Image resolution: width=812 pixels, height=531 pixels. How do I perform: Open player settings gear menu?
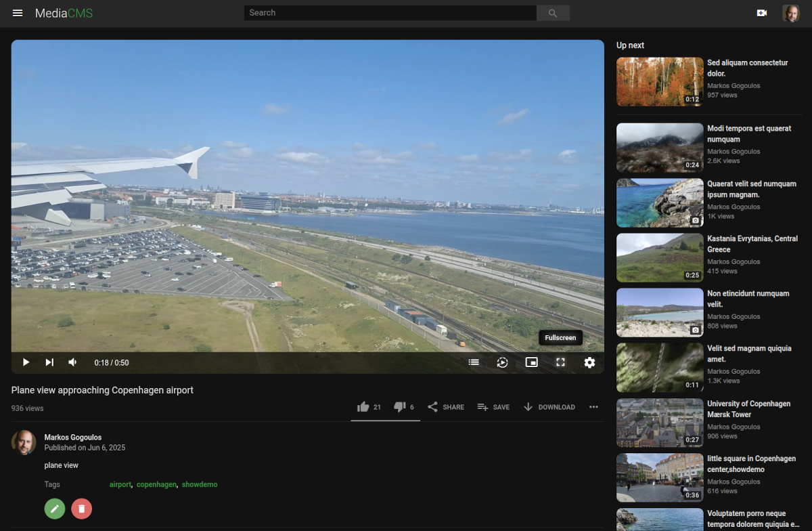589,362
